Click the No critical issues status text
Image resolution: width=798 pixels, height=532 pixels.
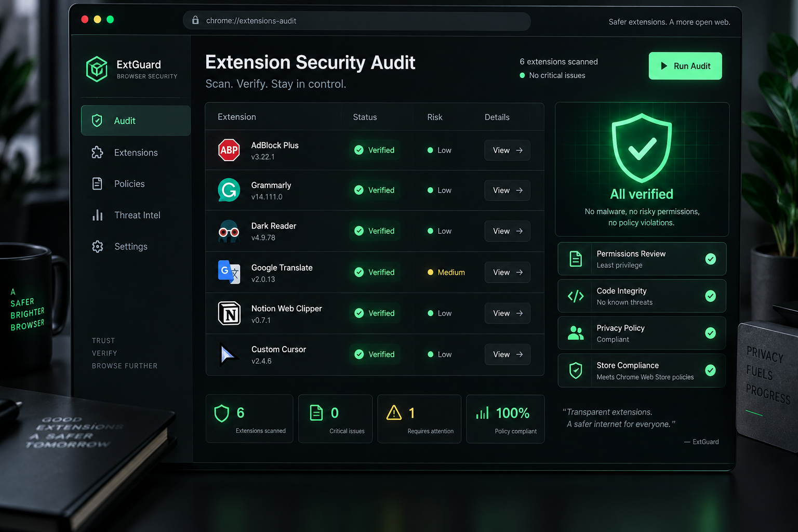tap(557, 75)
